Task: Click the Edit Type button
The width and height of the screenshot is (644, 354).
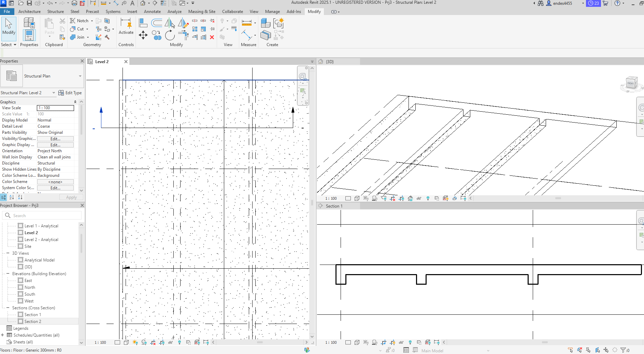Action: tap(73, 93)
